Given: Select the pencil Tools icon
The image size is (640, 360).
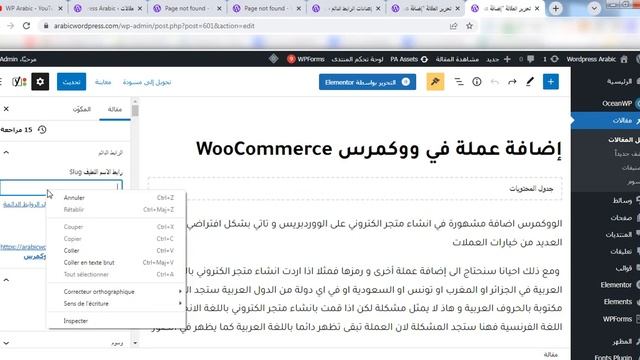Looking at the screenshot, I should [530, 82].
